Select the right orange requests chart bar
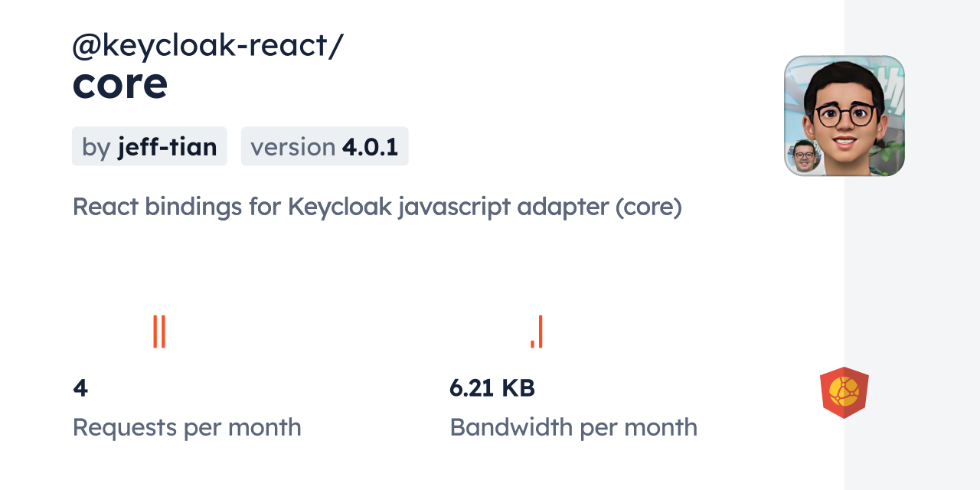The image size is (980, 490). coord(163,331)
